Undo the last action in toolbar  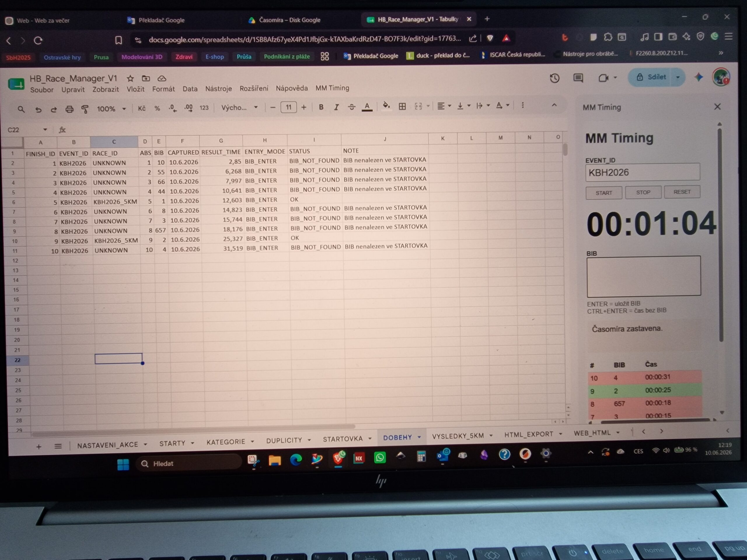(x=38, y=109)
